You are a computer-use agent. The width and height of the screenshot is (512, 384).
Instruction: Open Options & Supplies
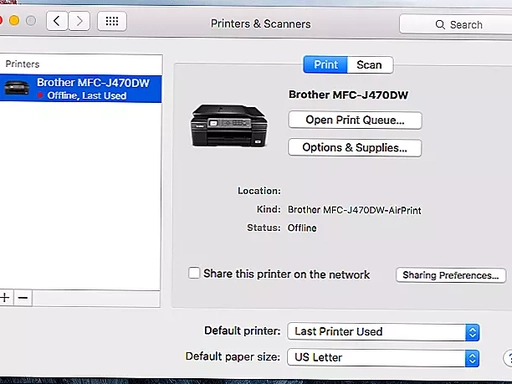click(355, 148)
